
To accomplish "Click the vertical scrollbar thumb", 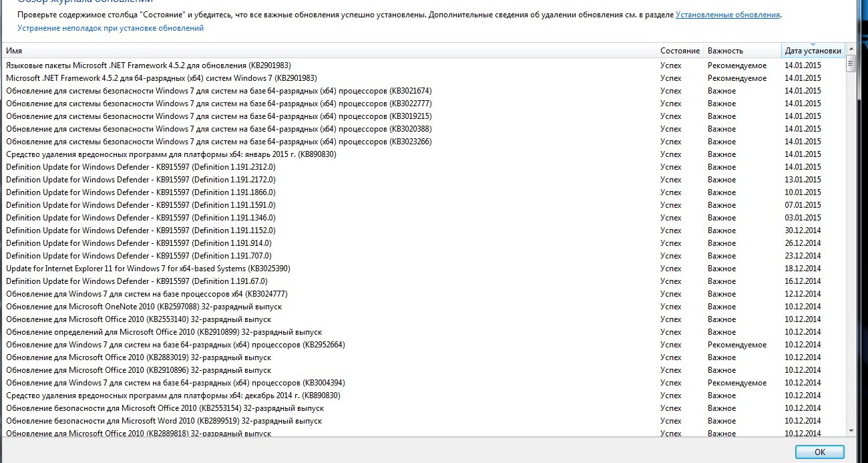I will click(x=851, y=65).
